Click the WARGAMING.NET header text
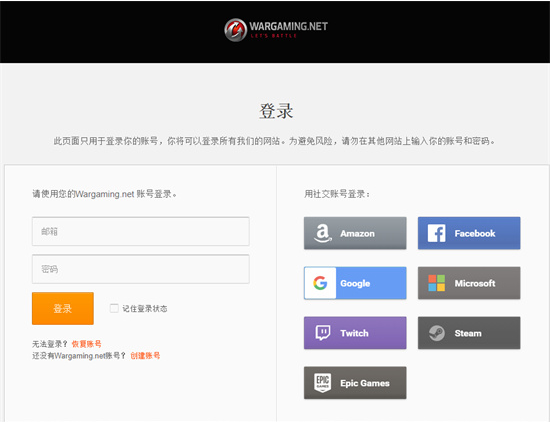The height and width of the screenshot is (422, 551). (x=289, y=26)
